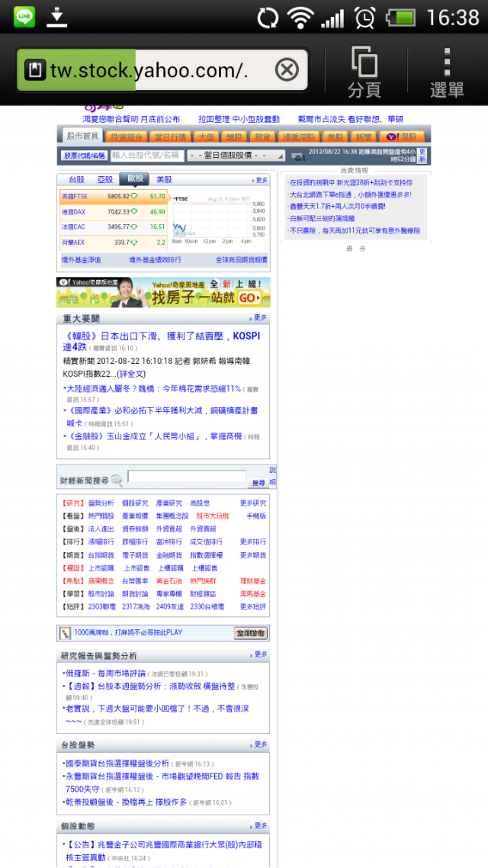The image size is (488, 868).
Task: Open the Yahoo 選股 tab
Action: 403,137
